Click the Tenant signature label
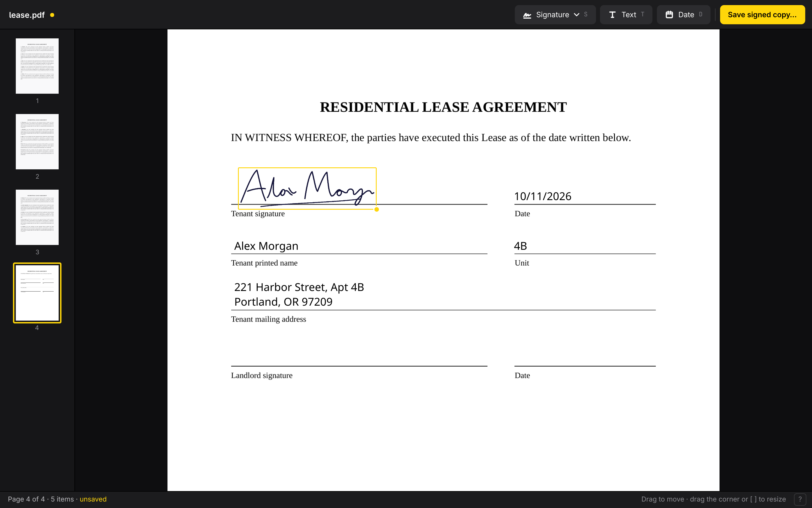 click(258, 214)
